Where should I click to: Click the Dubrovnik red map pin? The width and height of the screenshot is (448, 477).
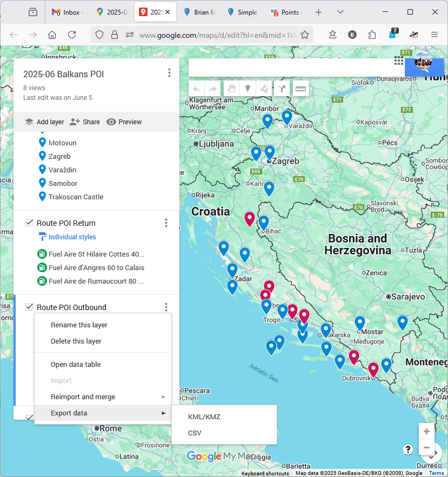point(373,369)
